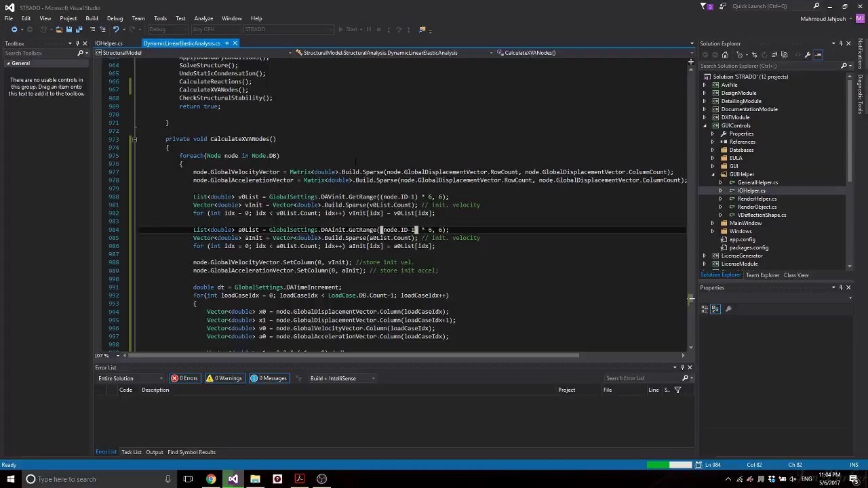Select RenderHelper.cs in Solution Explorer

click(757, 199)
